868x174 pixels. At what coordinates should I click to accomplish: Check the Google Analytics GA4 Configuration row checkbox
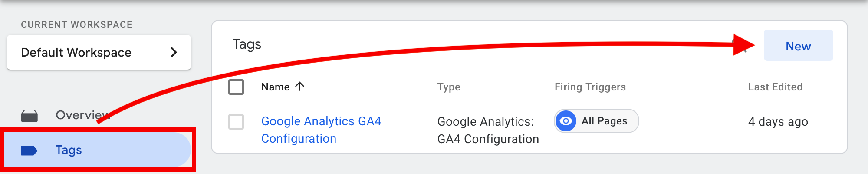coord(236,122)
